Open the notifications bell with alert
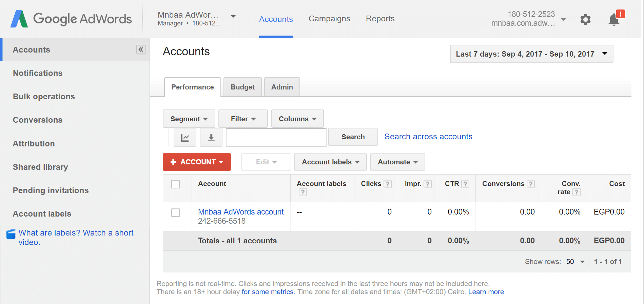This screenshot has width=644, height=304. point(616,19)
